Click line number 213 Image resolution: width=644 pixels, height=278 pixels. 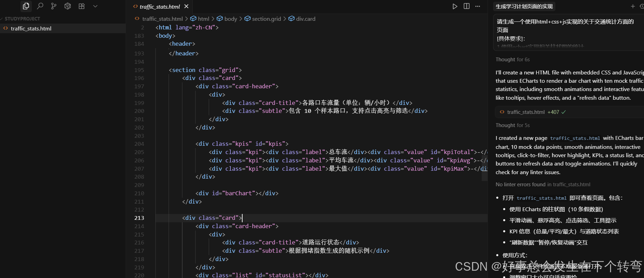point(139,218)
